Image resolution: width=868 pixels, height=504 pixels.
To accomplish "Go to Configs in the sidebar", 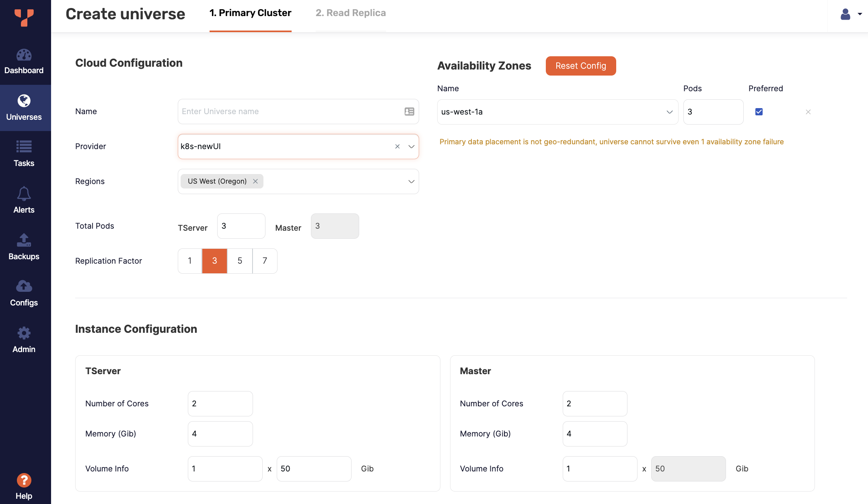I will pyautogui.click(x=24, y=287).
